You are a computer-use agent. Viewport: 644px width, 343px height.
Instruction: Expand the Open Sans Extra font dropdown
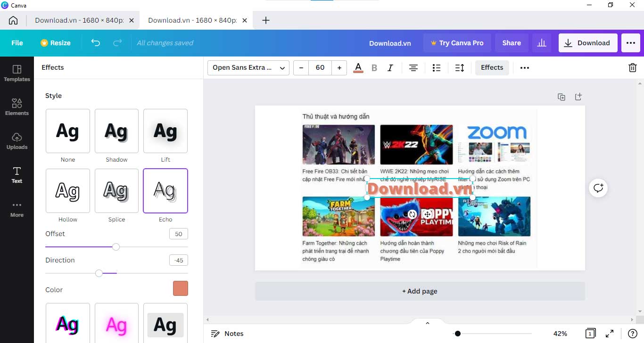point(248,68)
